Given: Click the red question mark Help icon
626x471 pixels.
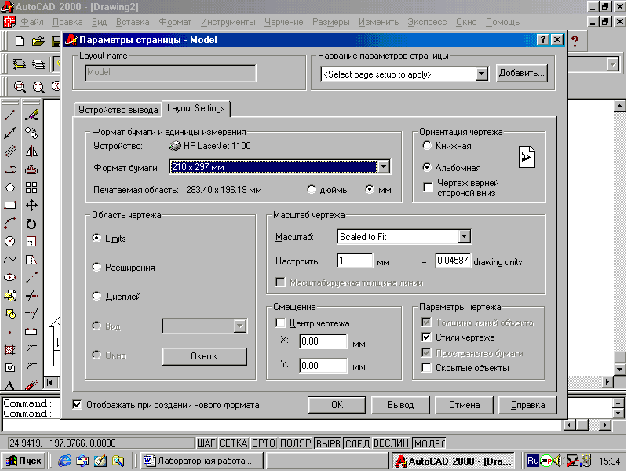Looking at the screenshot, I should [x=574, y=40].
